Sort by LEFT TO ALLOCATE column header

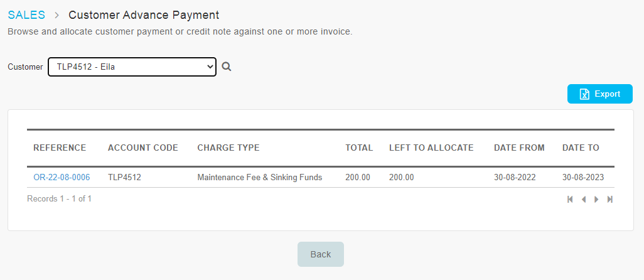(431, 148)
